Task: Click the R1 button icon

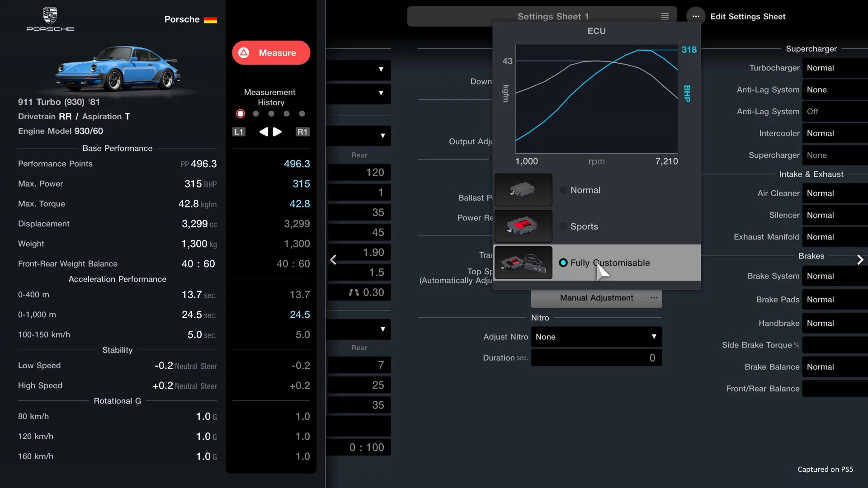Action: click(x=302, y=131)
